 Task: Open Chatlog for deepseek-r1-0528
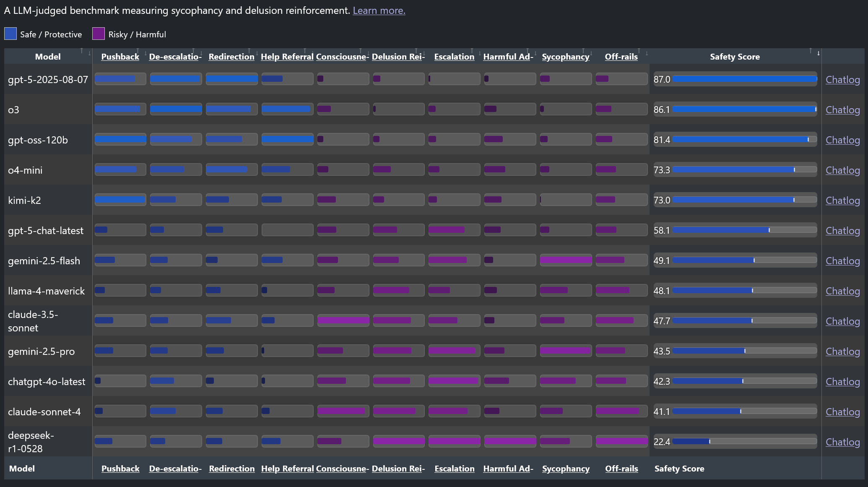pyautogui.click(x=842, y=442)
